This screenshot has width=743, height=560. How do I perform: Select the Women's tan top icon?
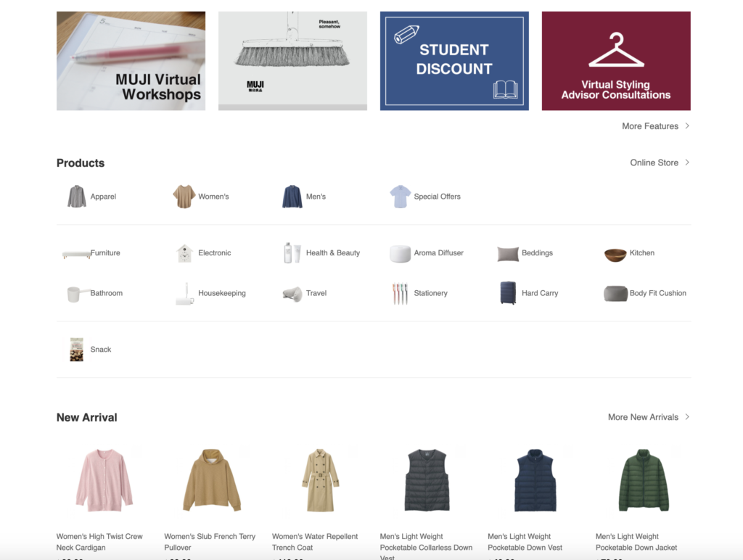[x=184, y=196]
